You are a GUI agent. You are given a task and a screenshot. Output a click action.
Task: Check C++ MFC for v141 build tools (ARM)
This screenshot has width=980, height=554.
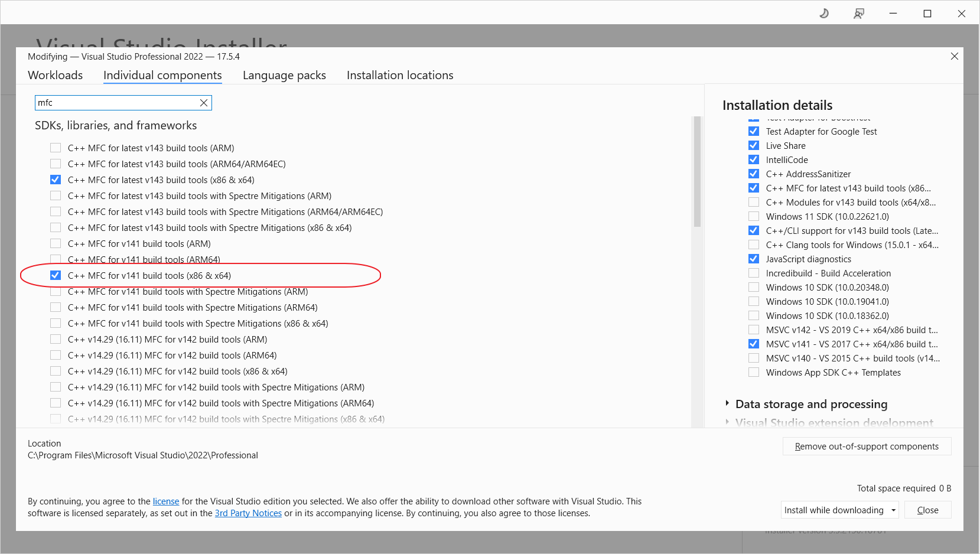click(56, 243)
